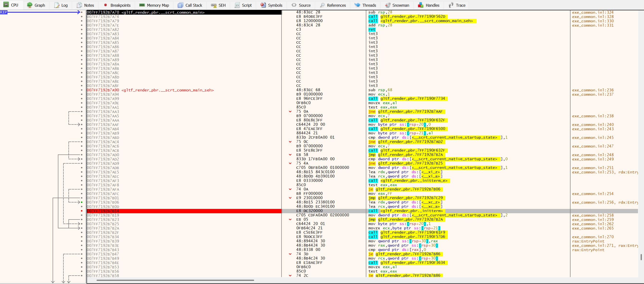Select the __scrt_common_main_seh labeled address row
Viewport: 644px width, 284px height.
150,90
